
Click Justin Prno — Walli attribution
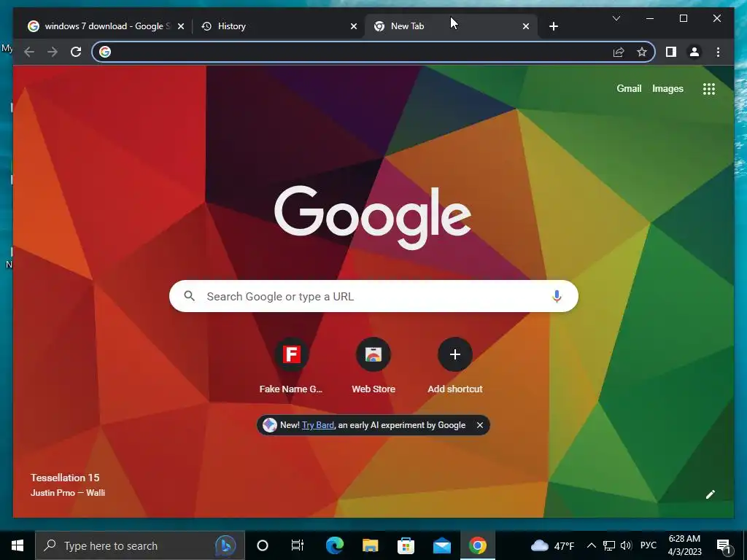[x=68, y=493]
